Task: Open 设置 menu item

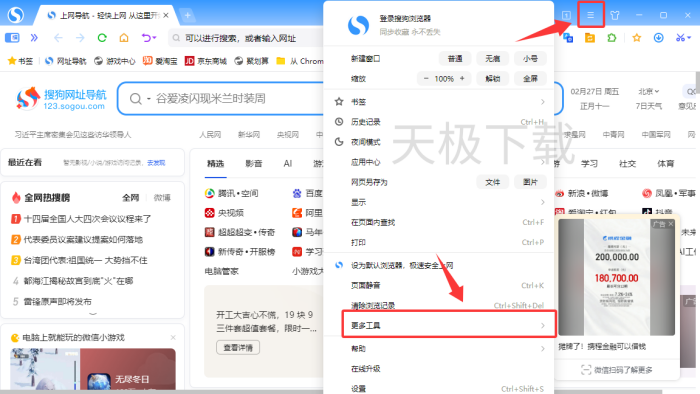Action: 440,389
